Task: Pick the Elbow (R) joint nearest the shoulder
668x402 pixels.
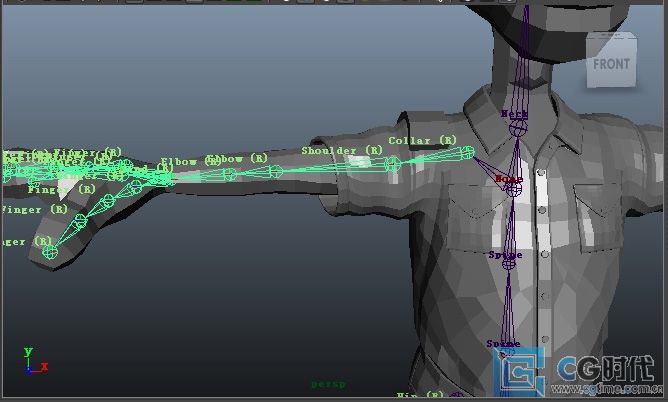Action: (x=276, y=172)
